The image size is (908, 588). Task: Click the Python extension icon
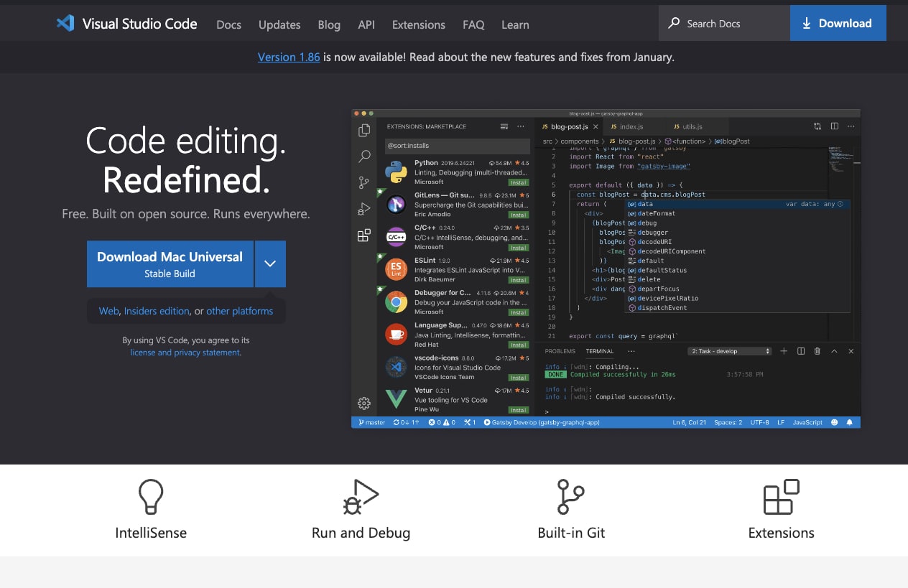(396, 172)
